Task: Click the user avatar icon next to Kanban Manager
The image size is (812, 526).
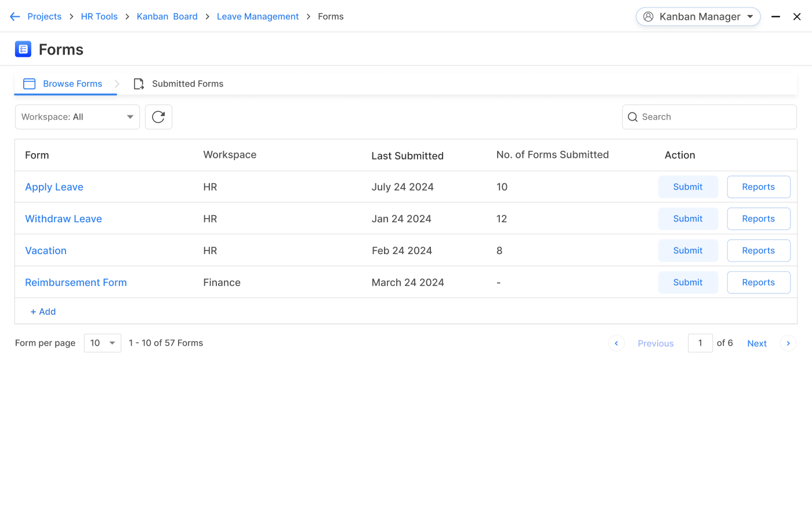Action: 647,16
